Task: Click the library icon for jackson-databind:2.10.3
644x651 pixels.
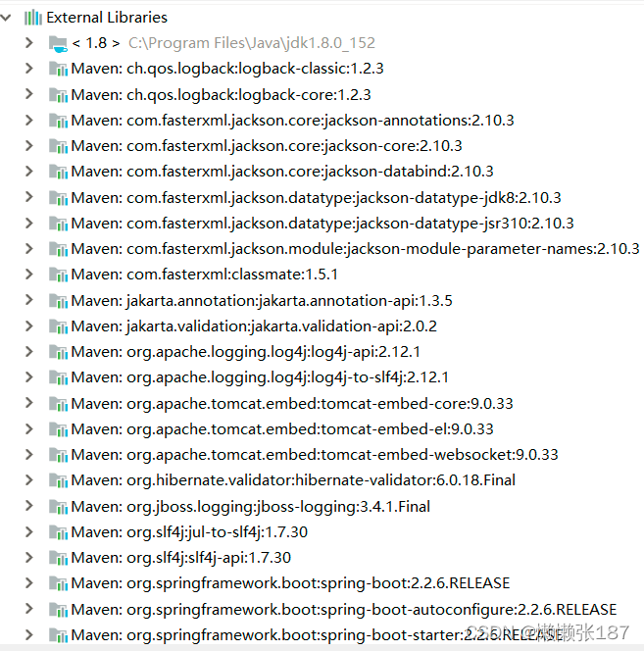Action: (x=58, y=172)
